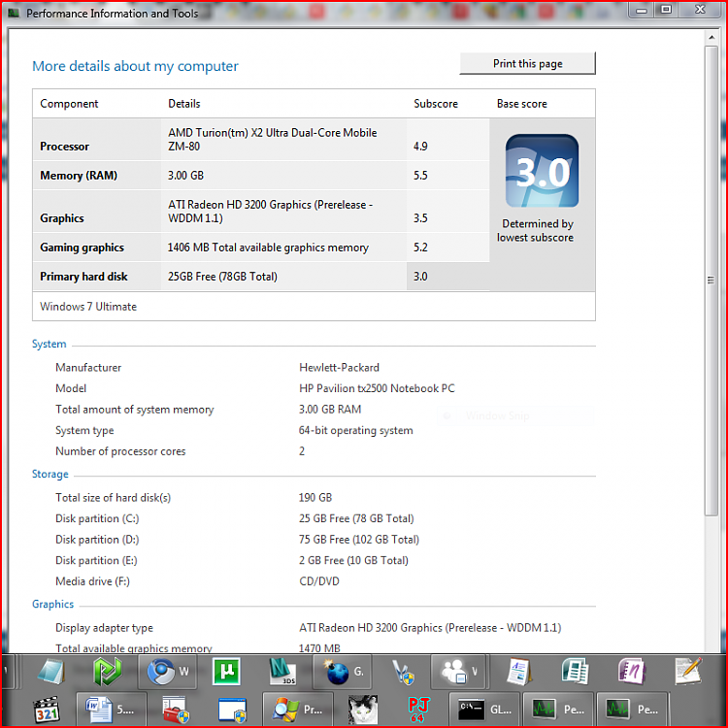
Task: Switch to the magnifier Windows-flag taskbar button
Action: click(x=298, y=709)
